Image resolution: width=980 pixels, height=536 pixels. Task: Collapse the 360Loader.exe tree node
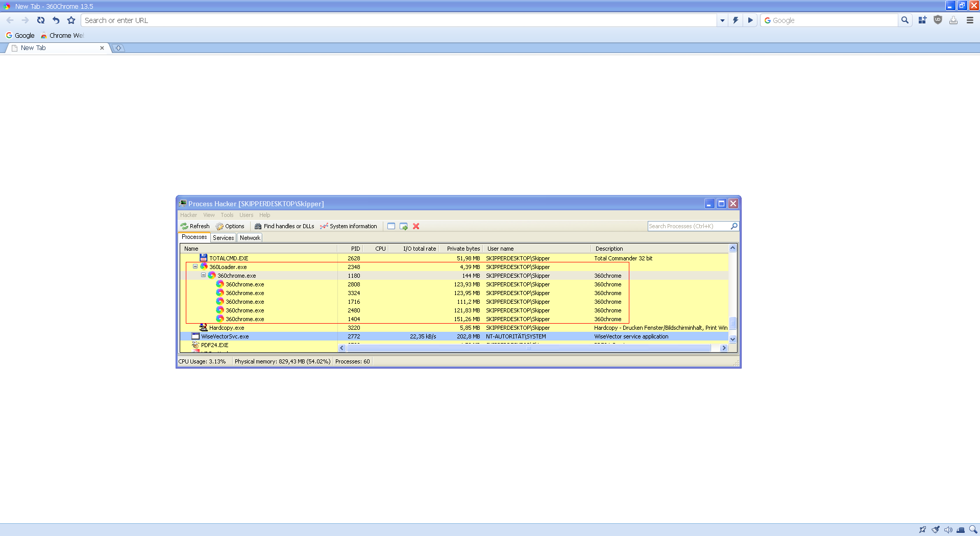point(195,266)
